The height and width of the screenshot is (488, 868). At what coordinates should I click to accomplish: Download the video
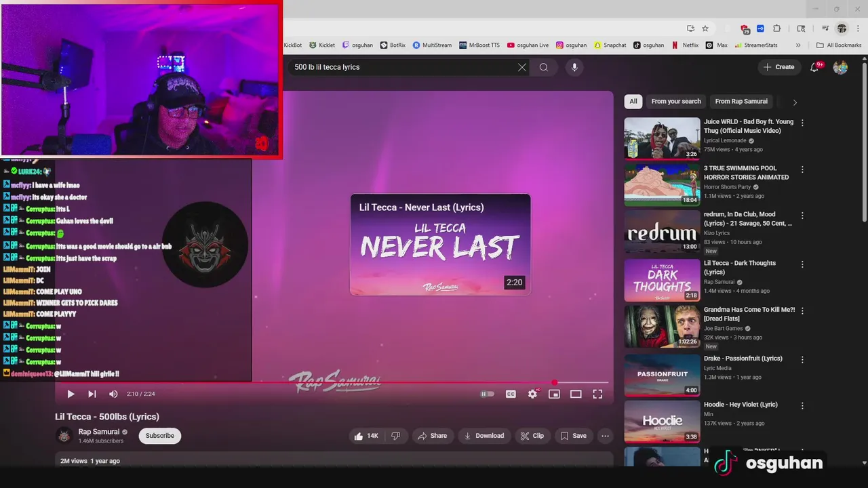(x=484, y=436)
